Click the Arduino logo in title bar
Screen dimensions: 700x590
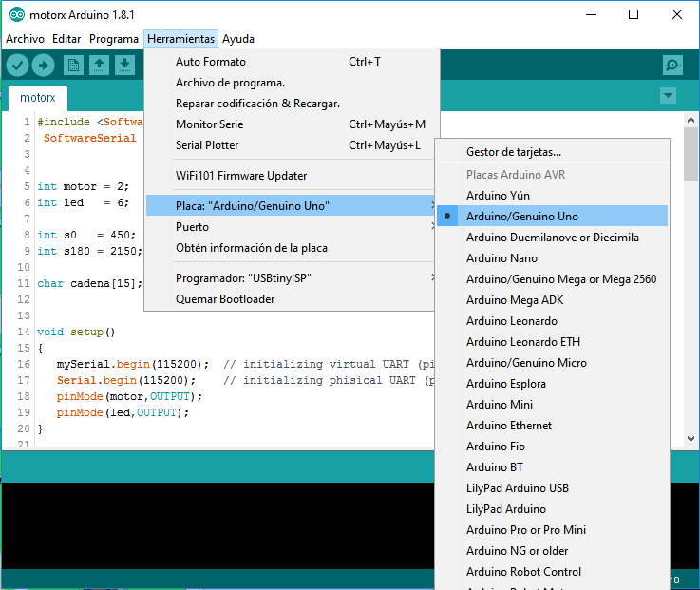(x=17, y=15)
